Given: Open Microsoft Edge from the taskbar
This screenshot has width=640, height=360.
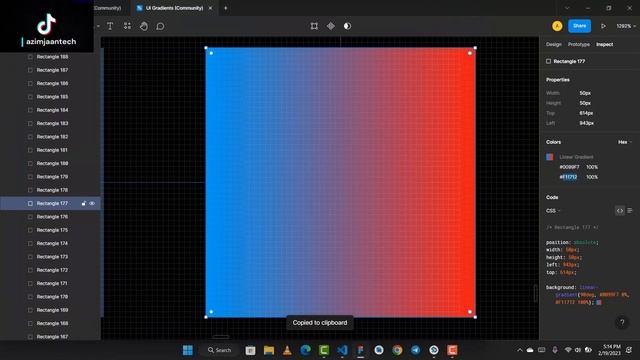Looking at the screenshot, I should (x=305, y=350).
